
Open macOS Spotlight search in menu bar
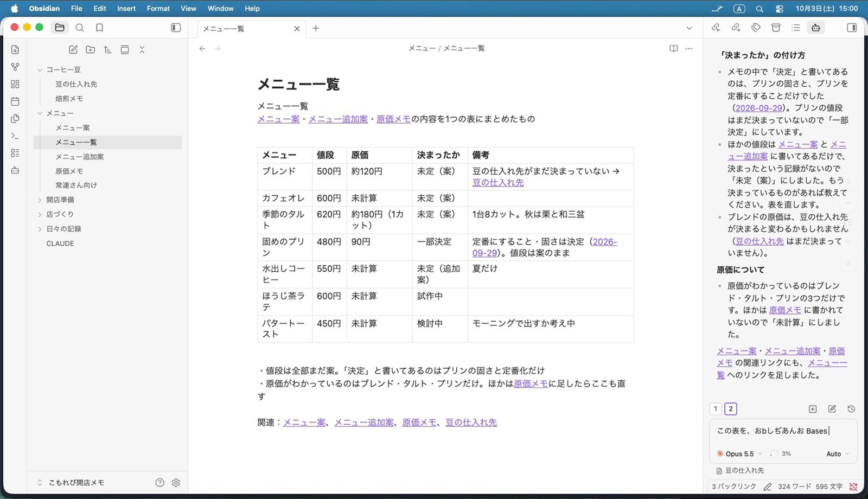pyautogui.click(x=759, y=9)
